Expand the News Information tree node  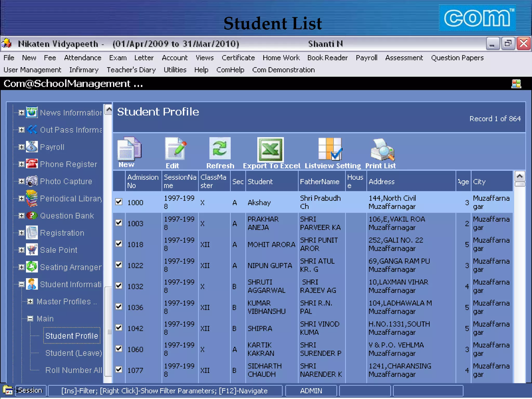[22, 112]
